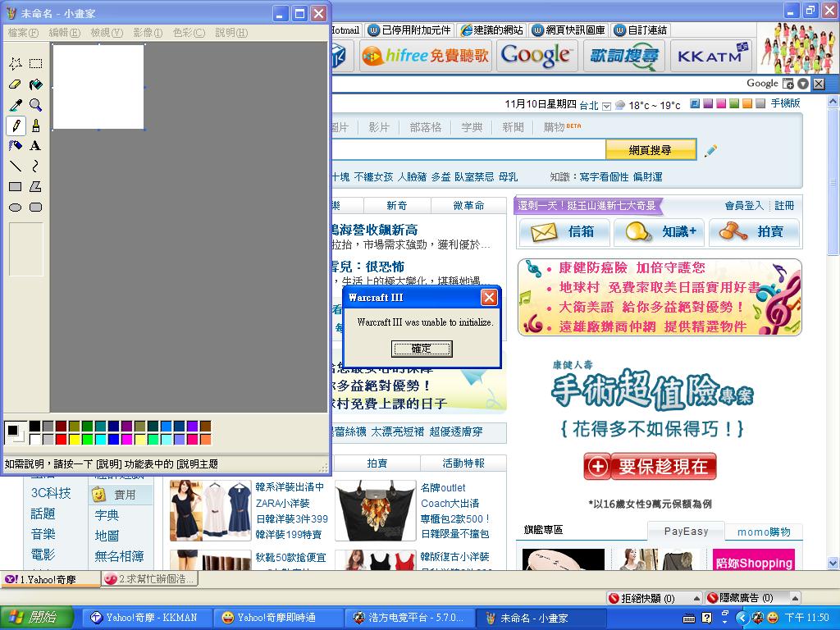This screenshot has height=630, width=840.
Task: Open the 網頁快訊圖庫 favorites link
Action: pos(568,30)
